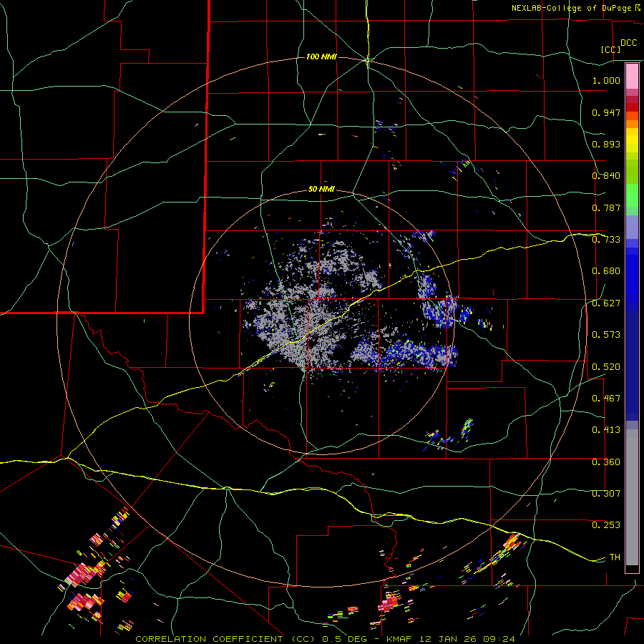The height and width of the screenshot is (644, 644).
Task: Click the lavender segment of the color bar
Action: 632,227
